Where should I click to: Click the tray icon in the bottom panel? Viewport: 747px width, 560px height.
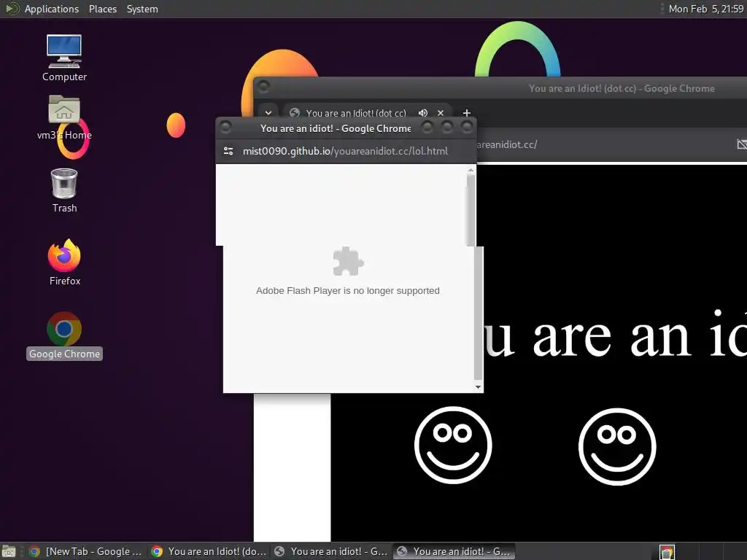[x=667, y=552]
